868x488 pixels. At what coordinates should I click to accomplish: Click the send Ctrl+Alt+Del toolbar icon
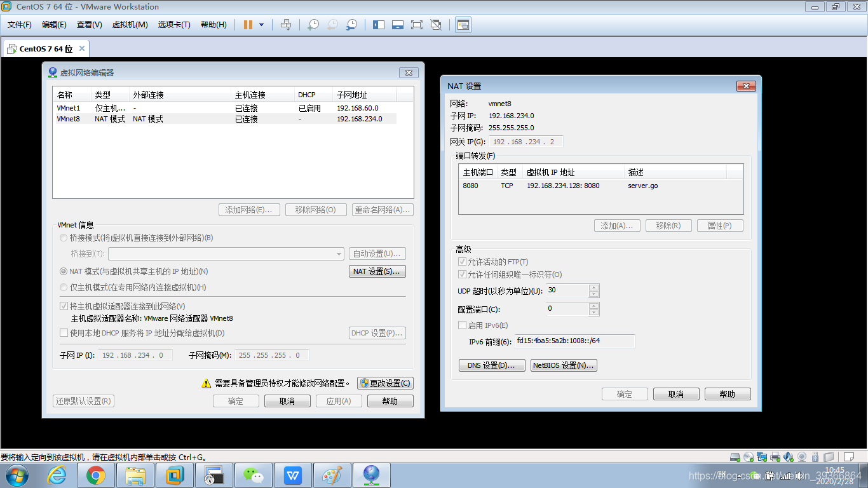coord(286,25)
